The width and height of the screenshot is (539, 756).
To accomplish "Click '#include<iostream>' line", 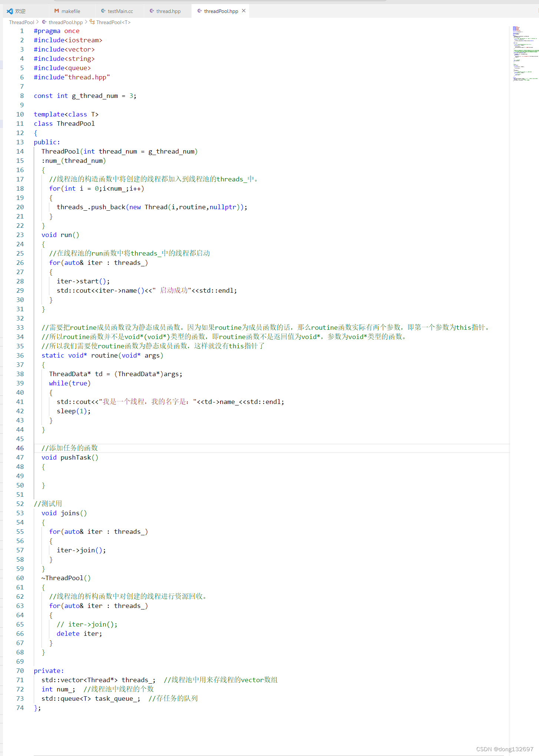I will coord(68,40).
